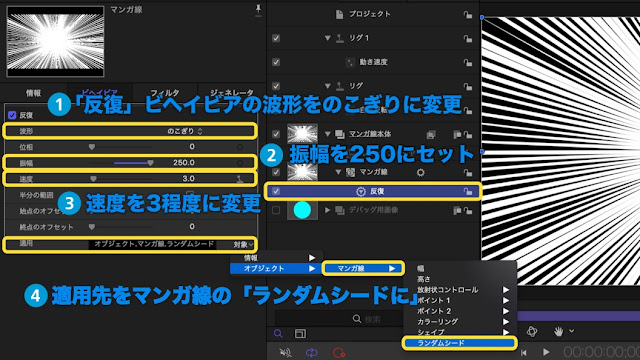Click the cyan circle デバッグ用画像 thumbnail
The width and height of the screenshot is (640, 360).
pyautogui.click(x=302, y=210)
